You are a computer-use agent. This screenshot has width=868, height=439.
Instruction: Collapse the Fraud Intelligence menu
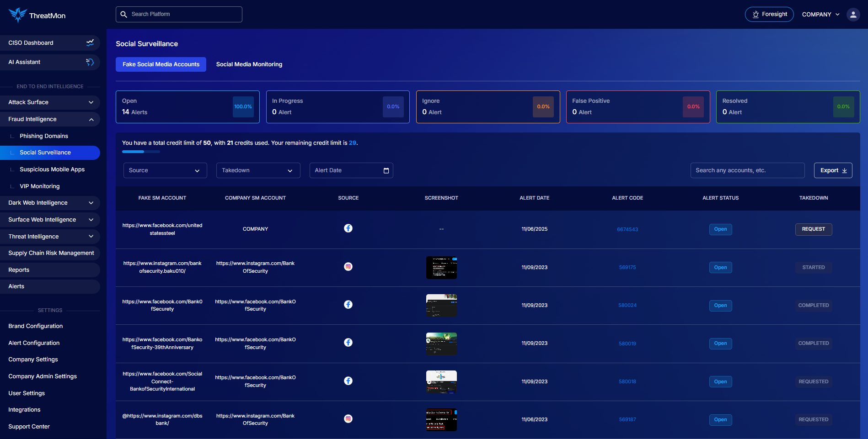pyautogui.click(x=50, y=119)
